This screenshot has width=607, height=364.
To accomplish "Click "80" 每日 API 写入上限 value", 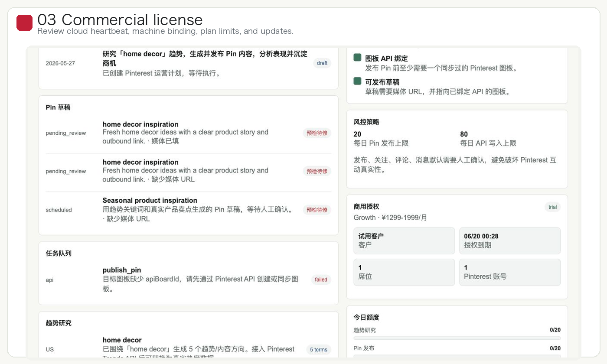I will pos(464,134).
